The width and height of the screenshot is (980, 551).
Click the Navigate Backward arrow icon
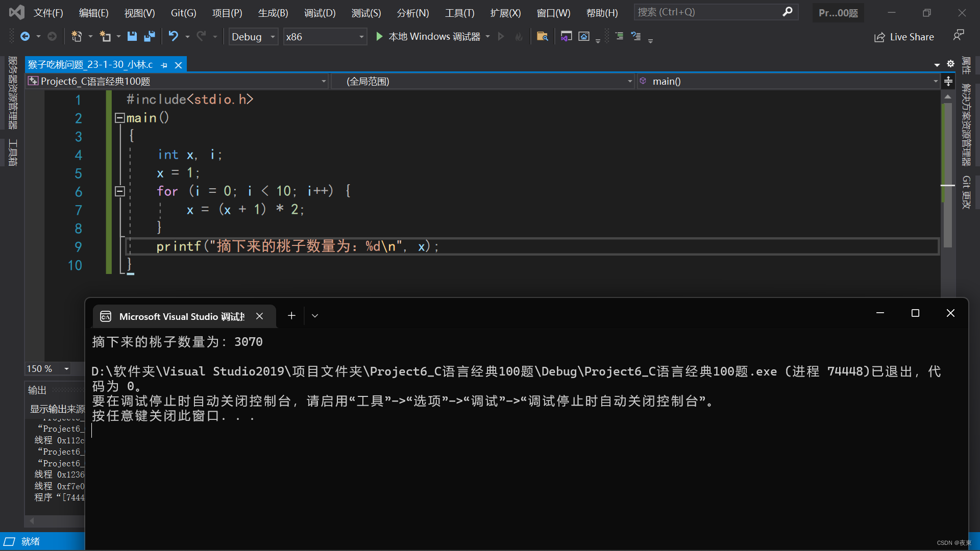[26, 36]
